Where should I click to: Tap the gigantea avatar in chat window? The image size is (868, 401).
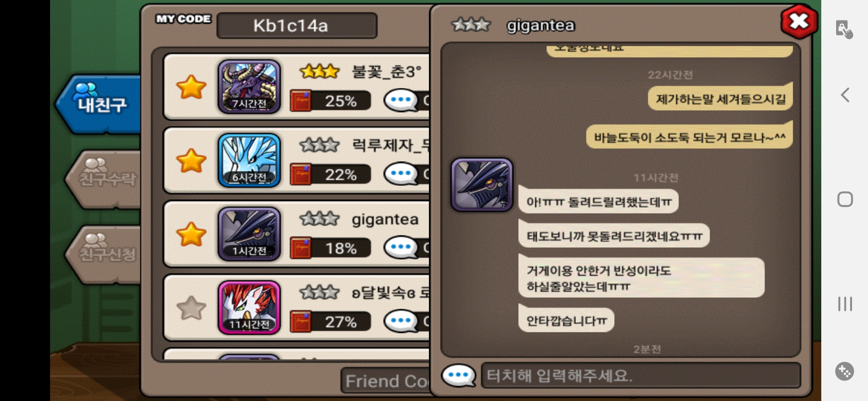pos(482,185)
